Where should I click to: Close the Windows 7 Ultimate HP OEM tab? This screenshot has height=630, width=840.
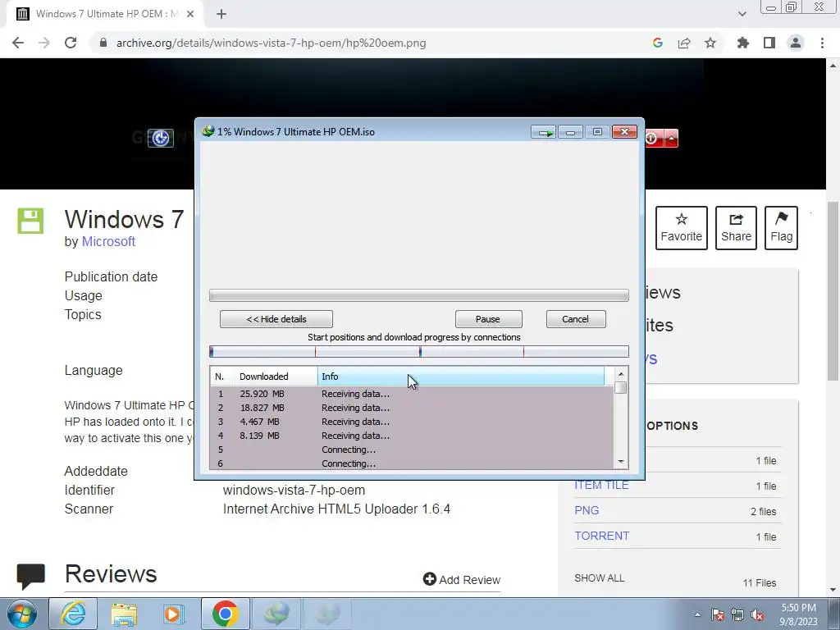point(190,15)
